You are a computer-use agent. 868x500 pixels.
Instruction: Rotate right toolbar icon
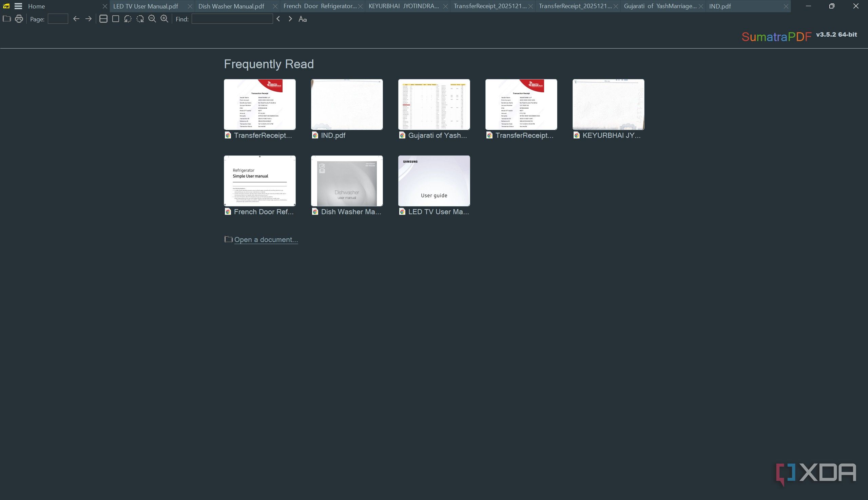tap(140, 19)
